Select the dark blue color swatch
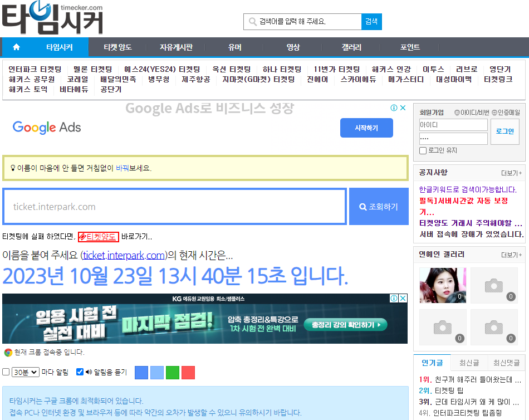 click(x=141, y=373)
